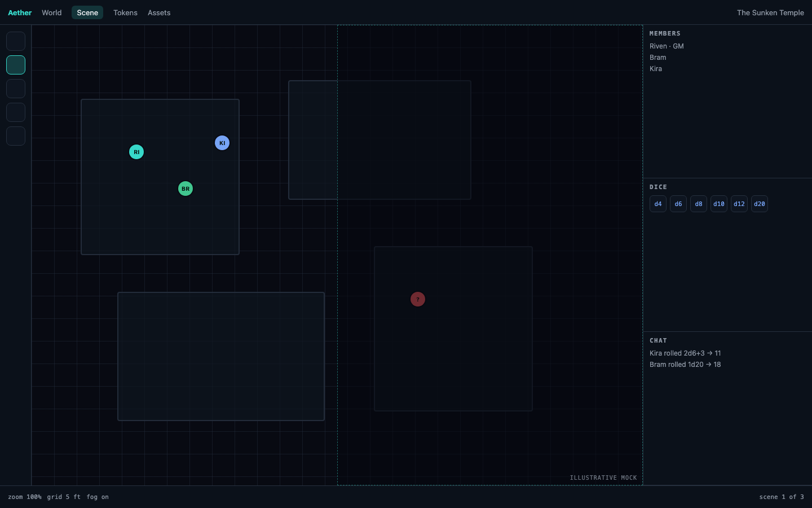Click the Aether logo
The image size is (812, 508).
tap(20, 12)
